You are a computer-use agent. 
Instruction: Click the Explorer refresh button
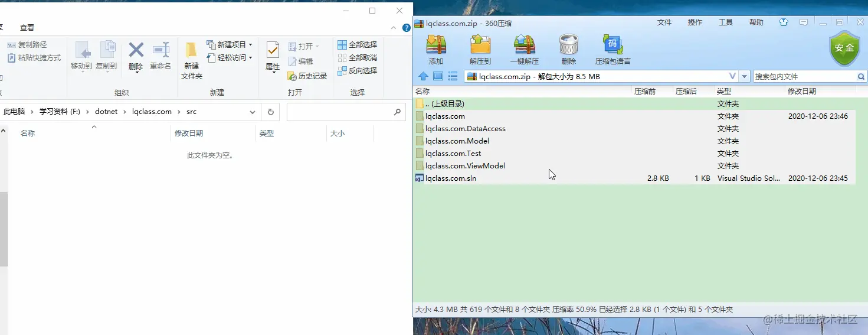pos(270,112)
